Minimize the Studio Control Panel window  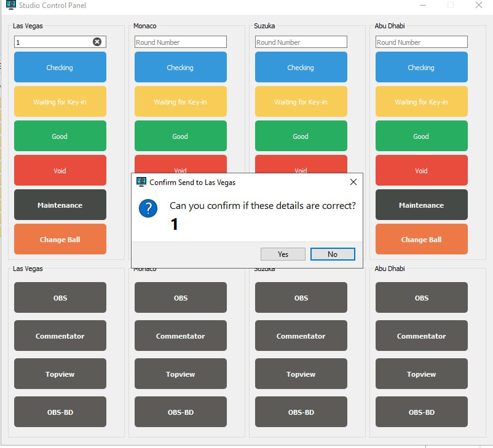(423, 5)
